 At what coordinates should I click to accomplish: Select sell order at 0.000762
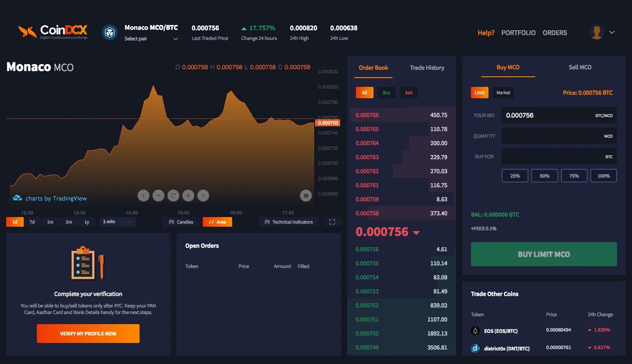(402, 171)
